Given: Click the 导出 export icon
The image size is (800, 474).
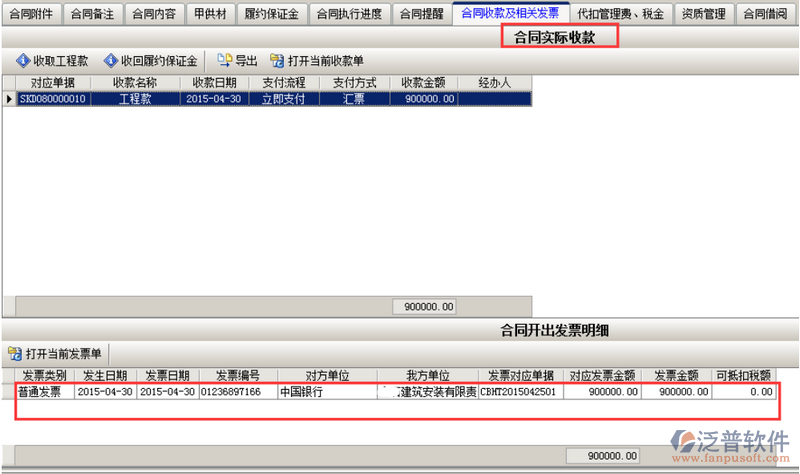Looking at the screenshot, I should (225, 60).
